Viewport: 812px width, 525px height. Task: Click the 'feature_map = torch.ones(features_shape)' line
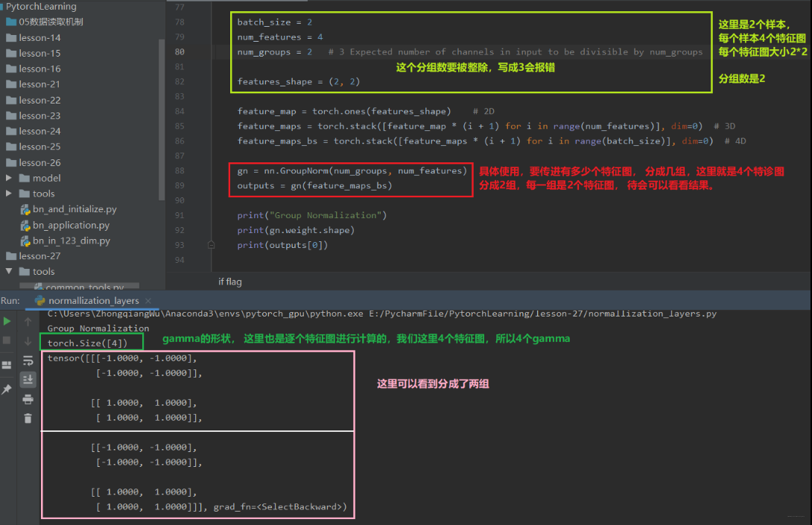344,111
